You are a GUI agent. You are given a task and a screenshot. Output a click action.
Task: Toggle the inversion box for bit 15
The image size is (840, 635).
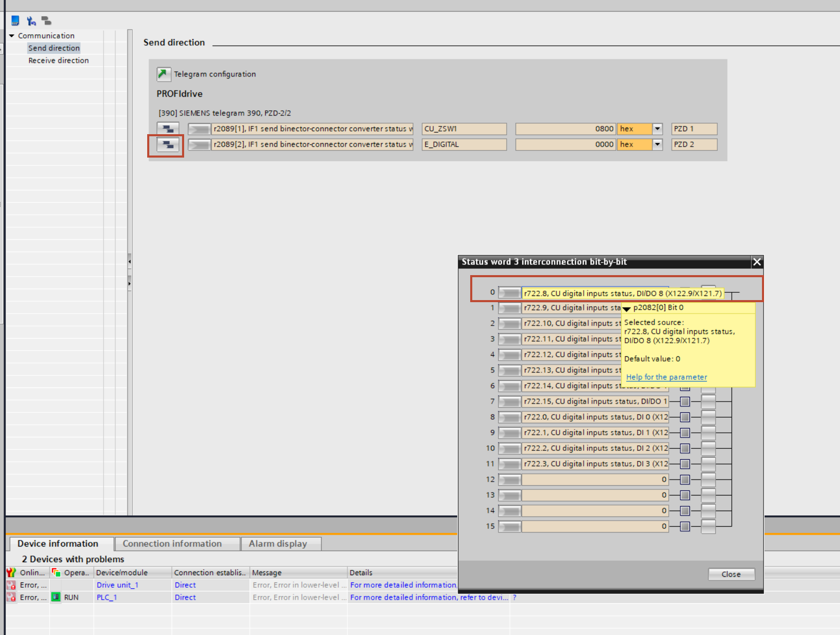[685, 526]
